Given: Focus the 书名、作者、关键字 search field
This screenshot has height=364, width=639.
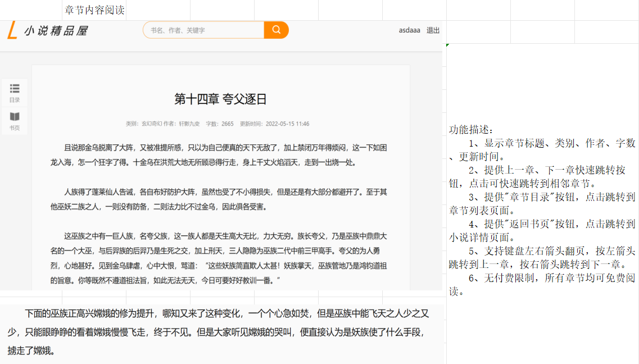Looking at the screenshot, I should (204, 30).
